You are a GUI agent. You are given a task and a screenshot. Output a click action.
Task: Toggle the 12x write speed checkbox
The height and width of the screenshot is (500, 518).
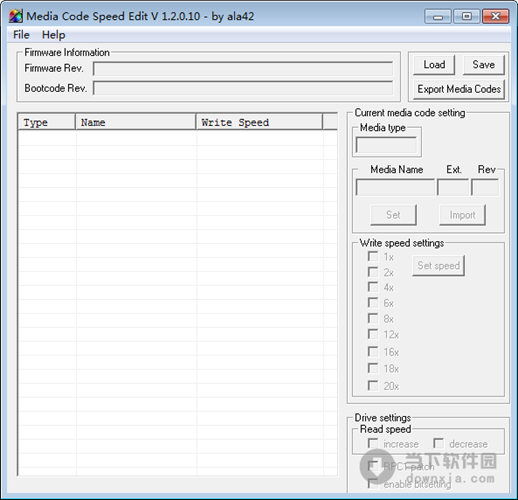click(x=373, y=334)
